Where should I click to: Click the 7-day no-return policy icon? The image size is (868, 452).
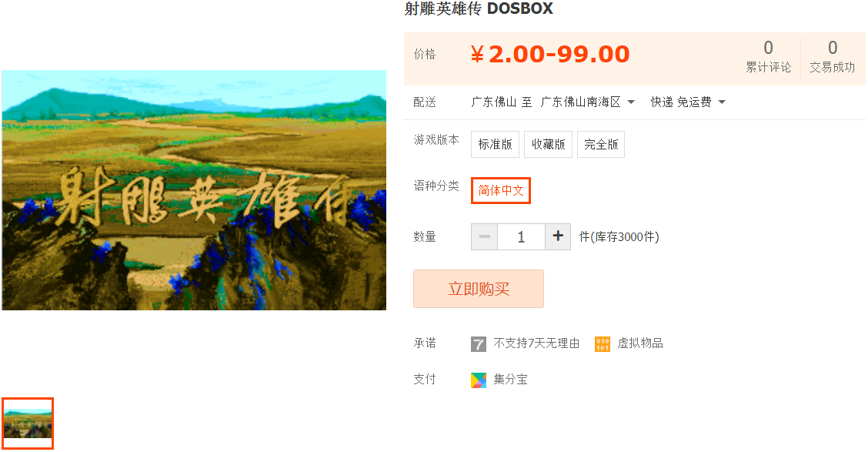point(479,344)
